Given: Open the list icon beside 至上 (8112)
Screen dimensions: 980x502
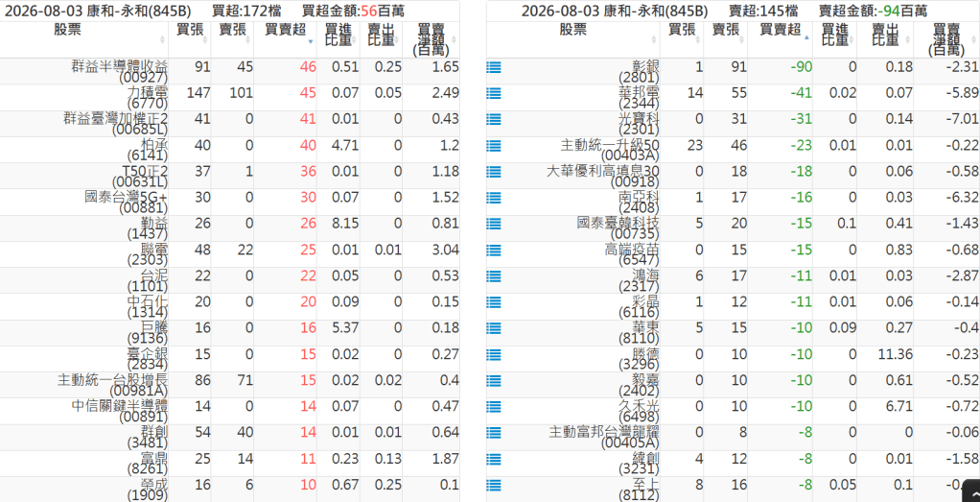Looking at the screenshot, I should pyautogui.click(x=494, y=485).
